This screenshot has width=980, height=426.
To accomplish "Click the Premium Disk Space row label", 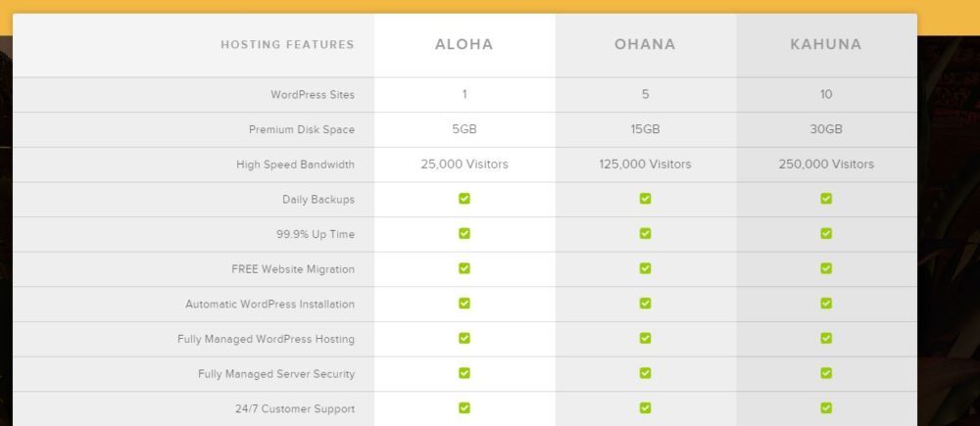I will click(x=302, y=129).
